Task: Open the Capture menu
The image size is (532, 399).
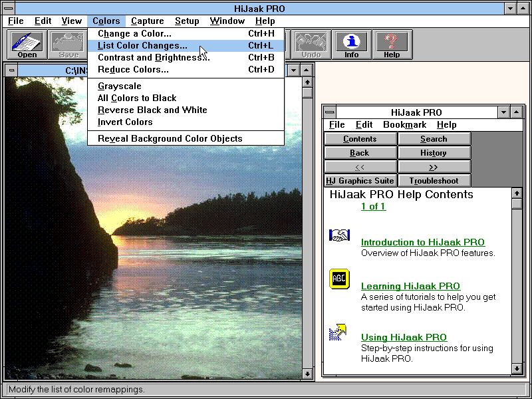Action: tap(147, 21)
